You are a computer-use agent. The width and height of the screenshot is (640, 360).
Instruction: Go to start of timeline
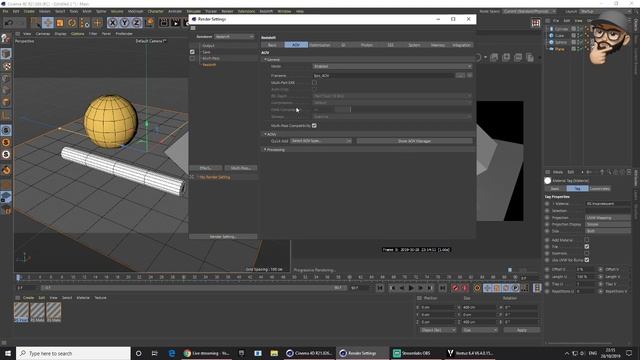(380, 288)
